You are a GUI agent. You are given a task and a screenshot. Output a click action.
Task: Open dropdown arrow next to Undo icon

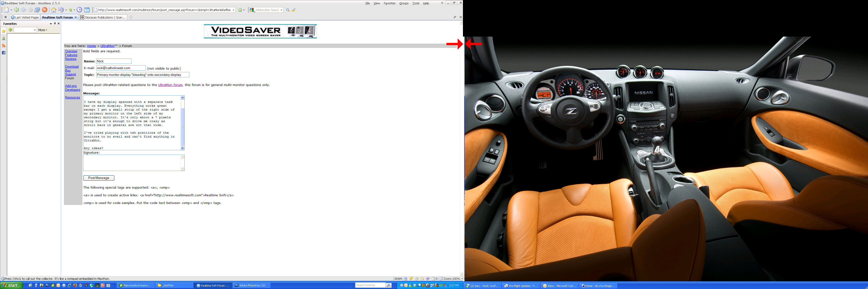[66, 10]
